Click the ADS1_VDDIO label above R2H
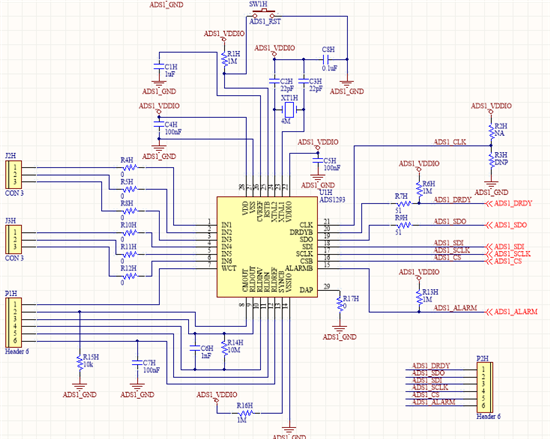Viewport: 550px width, 439px height. (491, 106)
